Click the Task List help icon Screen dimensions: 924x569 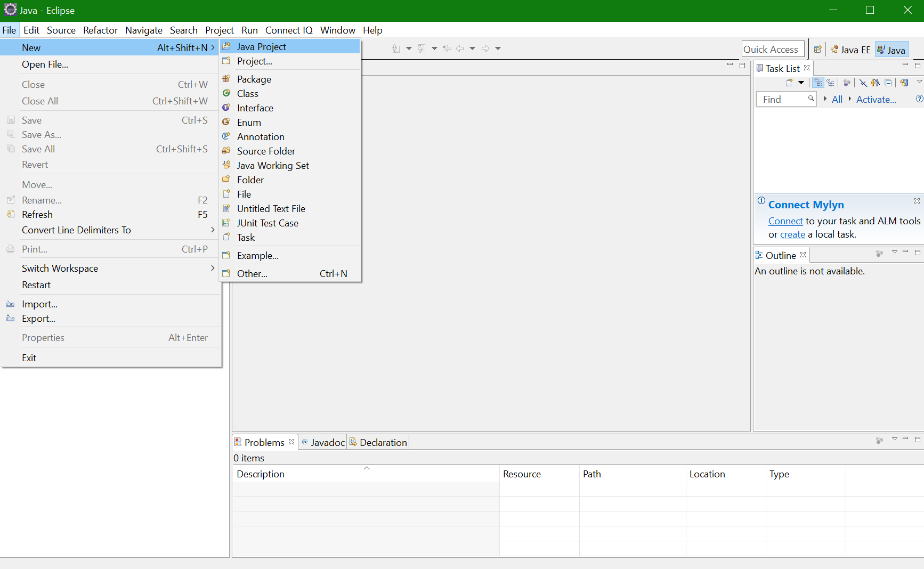tap(919, 99)
